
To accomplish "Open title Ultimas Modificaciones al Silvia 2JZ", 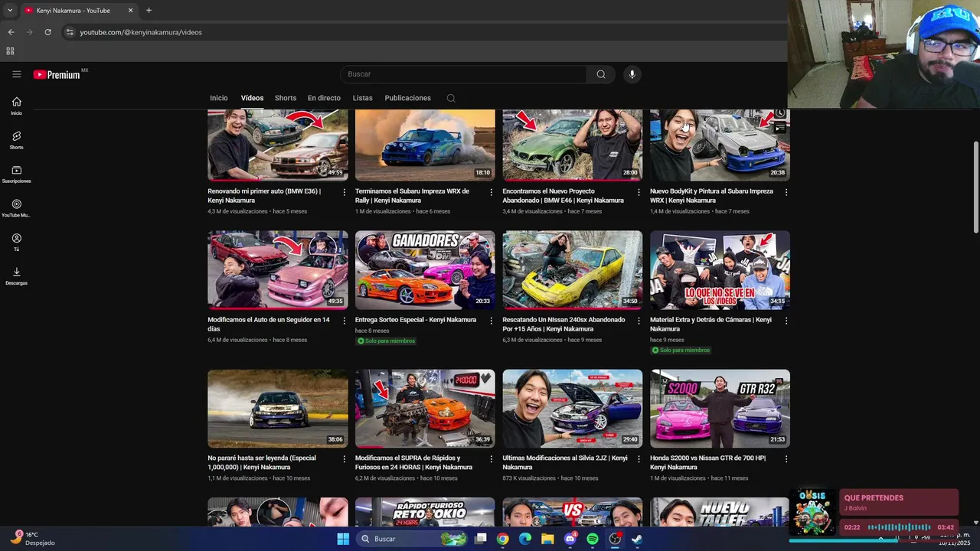I will 564,462.
